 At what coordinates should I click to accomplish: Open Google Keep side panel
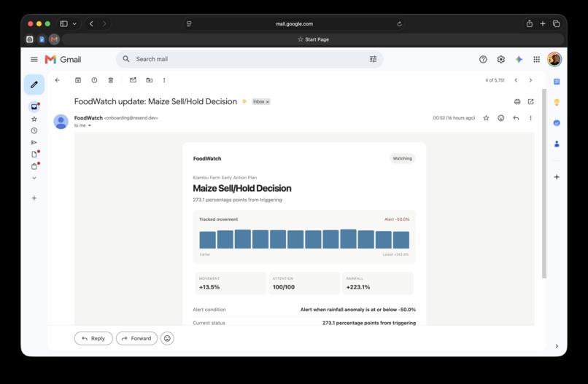pos(557,102)
